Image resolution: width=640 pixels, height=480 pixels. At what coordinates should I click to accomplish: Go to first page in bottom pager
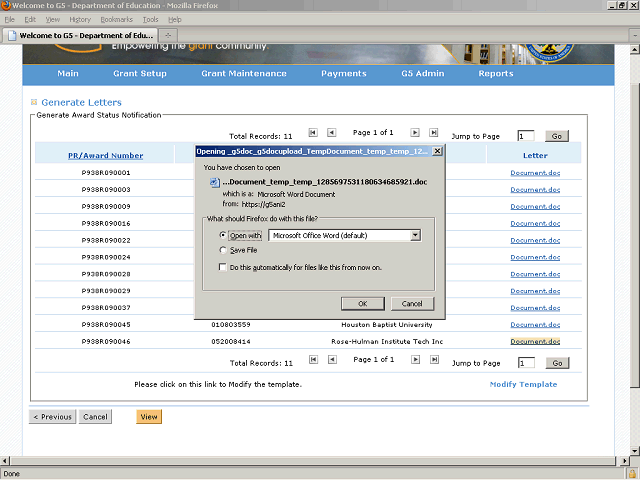pos(313,360)
